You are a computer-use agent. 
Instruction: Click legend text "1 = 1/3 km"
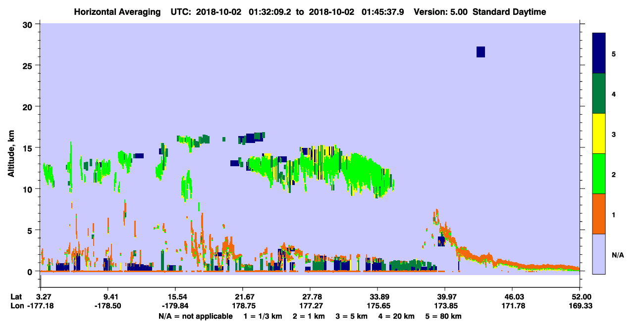(x=262, y=316)
